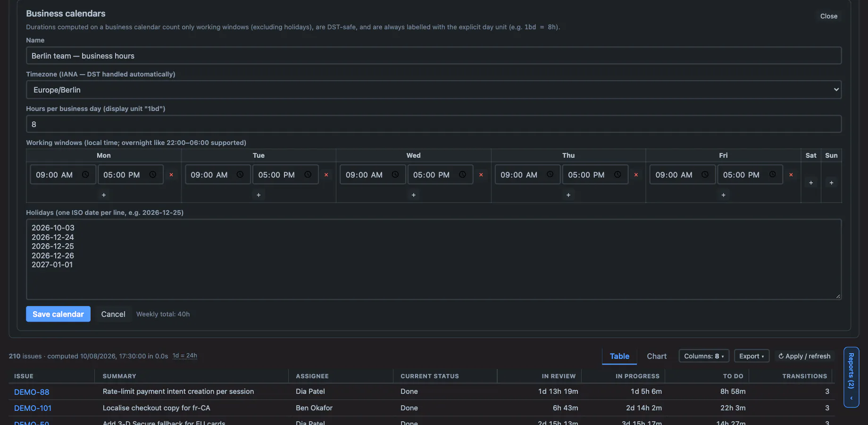Open the Europe/Berlin timezone dropdown
The height and width of the screenshot is (425, 868).
coord(434,90)
